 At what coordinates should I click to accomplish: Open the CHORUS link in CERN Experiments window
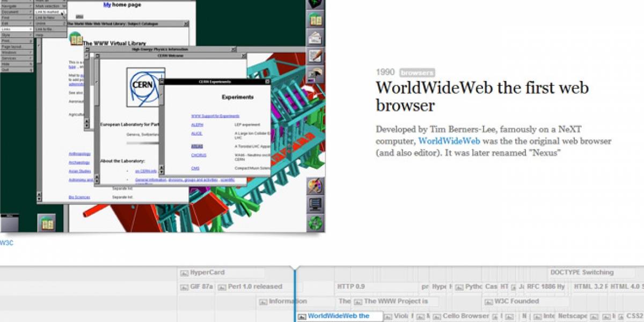point(199,156)
